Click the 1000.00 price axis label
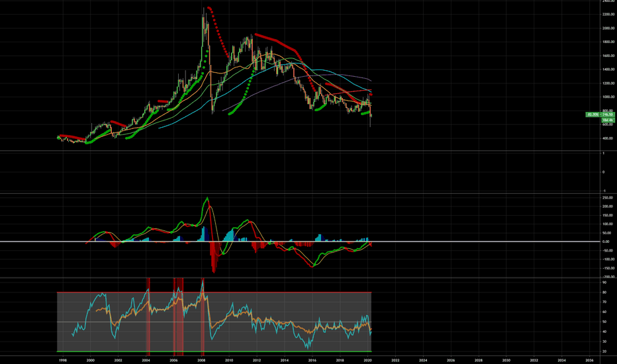The width and height of the screenshot is (617, 364). point(608,97)
